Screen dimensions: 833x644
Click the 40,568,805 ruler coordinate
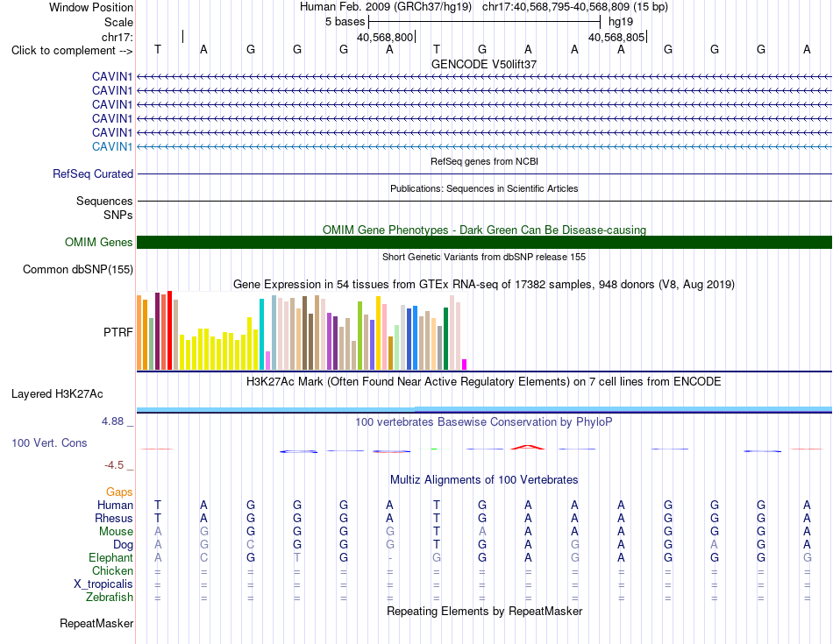[x=616, y=37]
